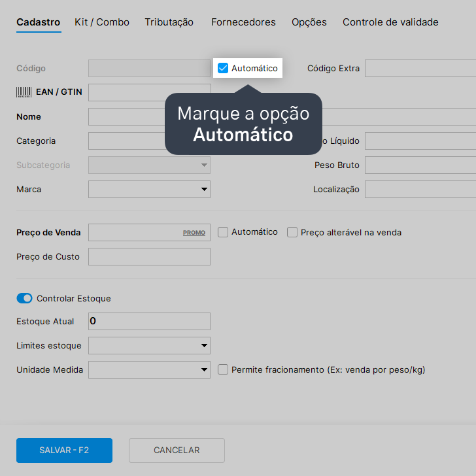The height and width of the screenshot is (476, 476).
Task: Open the Kit / Combo tab
Action: [102, 22]
